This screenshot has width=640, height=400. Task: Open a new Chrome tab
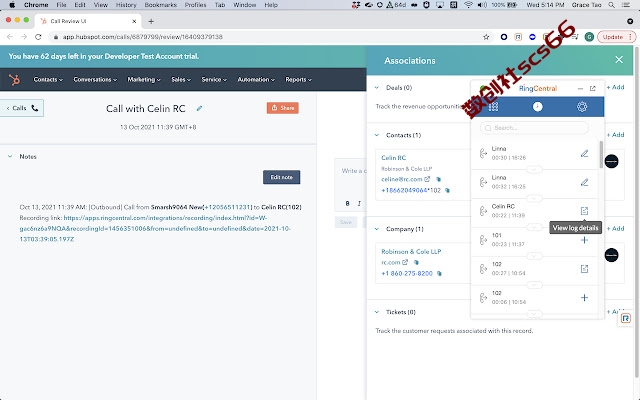(151, 21)
